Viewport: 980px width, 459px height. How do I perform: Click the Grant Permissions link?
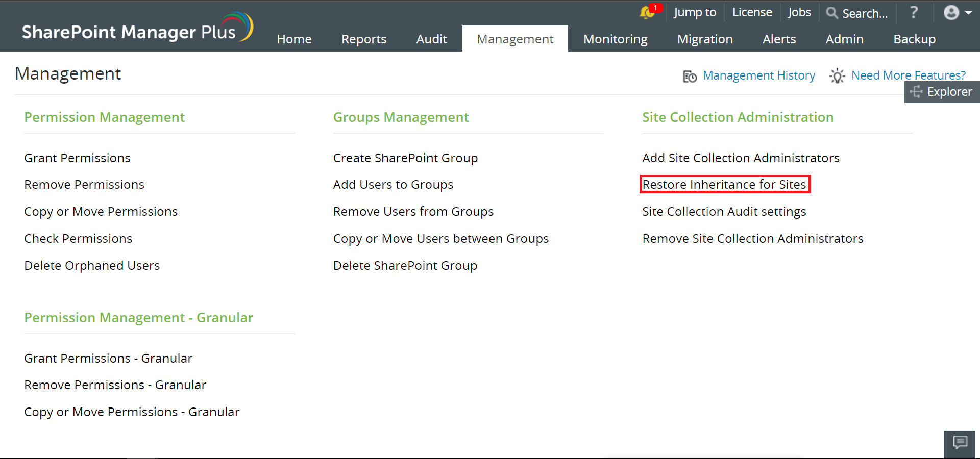[77, 158]
